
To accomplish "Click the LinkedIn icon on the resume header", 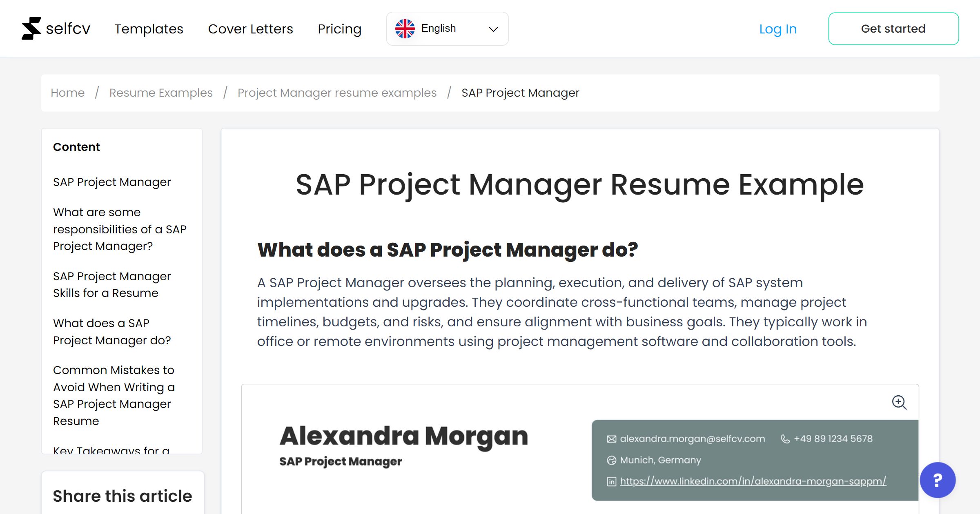I will pos(611,481).
